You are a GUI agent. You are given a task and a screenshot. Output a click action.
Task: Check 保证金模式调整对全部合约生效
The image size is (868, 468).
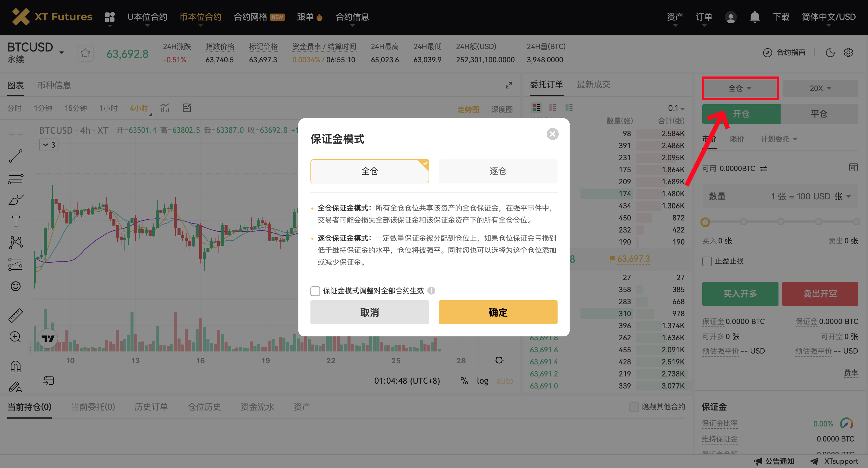[x=315, y=291]
